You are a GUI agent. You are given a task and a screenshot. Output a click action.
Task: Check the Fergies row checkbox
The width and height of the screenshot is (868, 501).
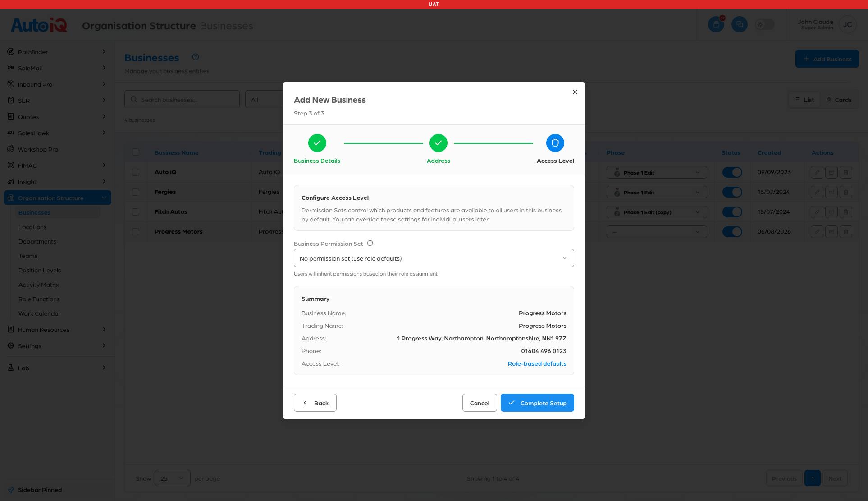coord(136,192)
